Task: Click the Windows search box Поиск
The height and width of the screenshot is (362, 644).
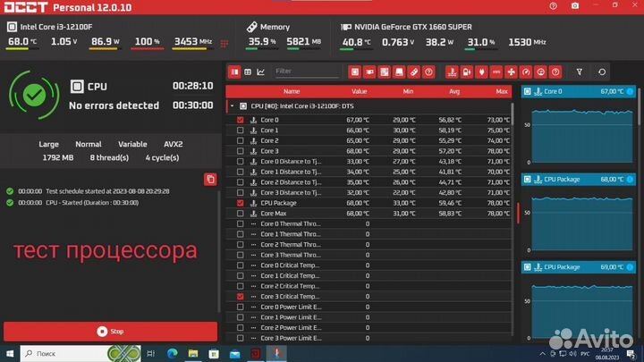Action: [80, 353]
